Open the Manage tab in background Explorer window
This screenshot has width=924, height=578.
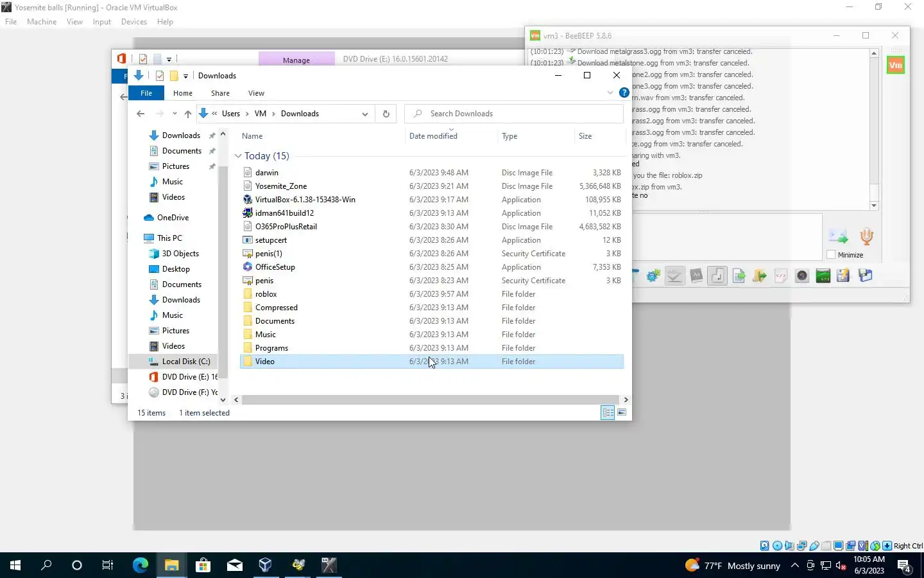(296, 60)
